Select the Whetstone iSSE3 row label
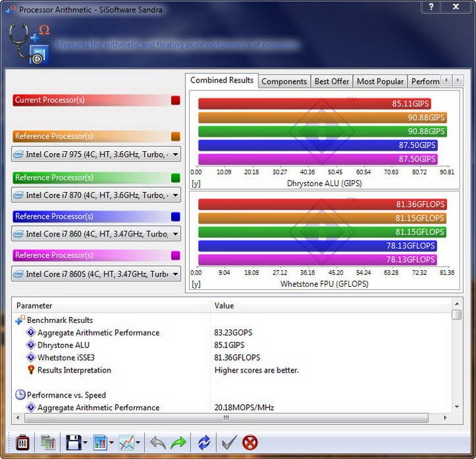476x459 pixels. [x=66, y=357]
